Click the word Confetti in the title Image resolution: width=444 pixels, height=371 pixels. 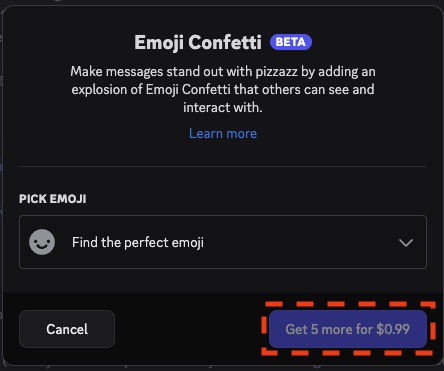[225, 42]
